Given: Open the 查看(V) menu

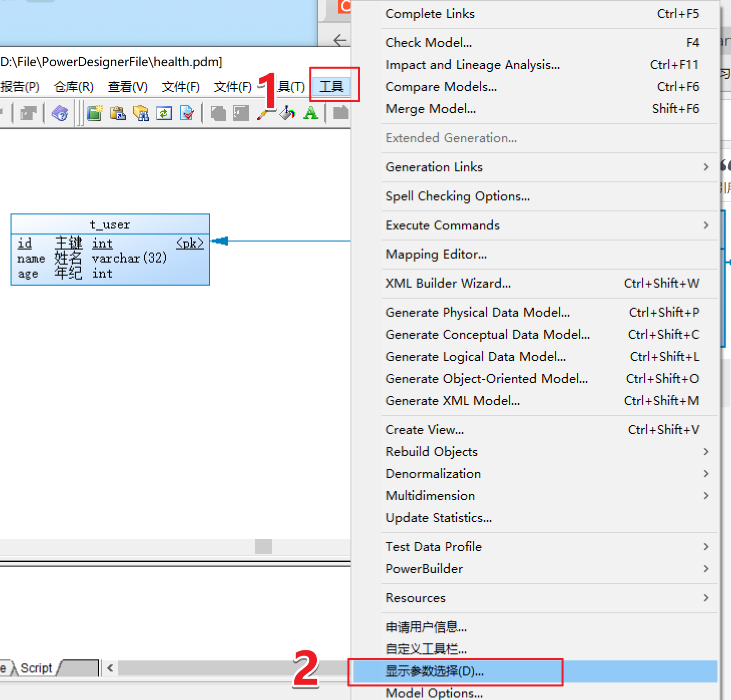Looking at the screenshot, I should (127, 86).
